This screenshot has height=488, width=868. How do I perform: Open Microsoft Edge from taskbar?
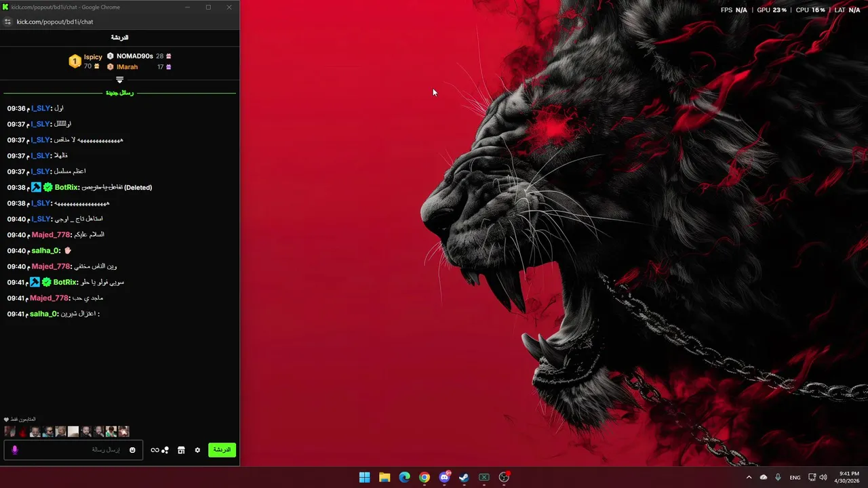click(x=404, y=477)
